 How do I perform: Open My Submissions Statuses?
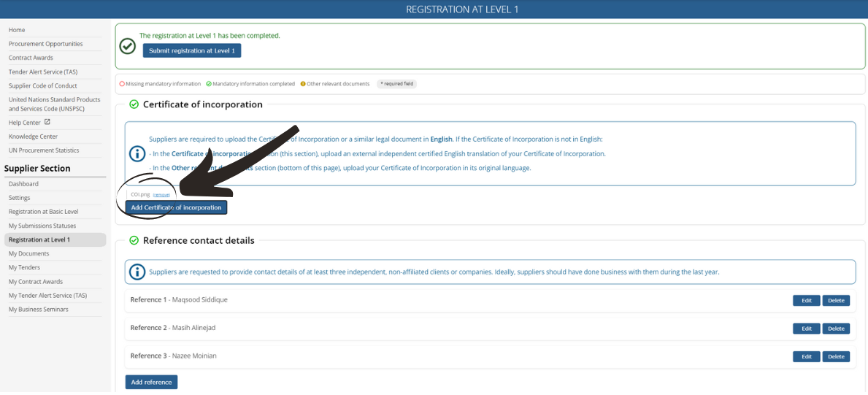pos(42,226)
